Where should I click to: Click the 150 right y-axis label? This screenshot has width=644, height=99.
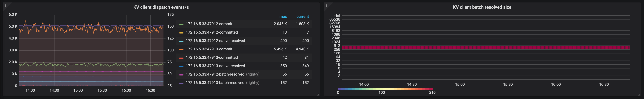pyautogui.click(x=171, y=26)
